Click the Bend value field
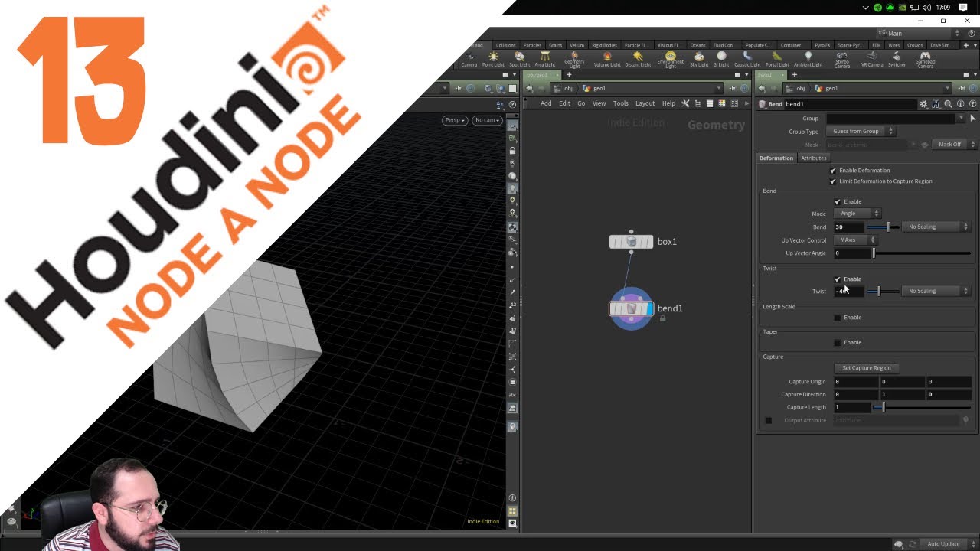Image resolution: width=980 pixels, height=551 pixels. pos(848,227)
